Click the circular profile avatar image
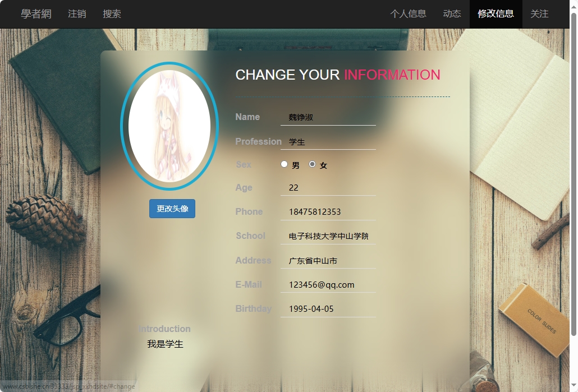The width and height of the screenshot is (578, 392). pos(170,126)
